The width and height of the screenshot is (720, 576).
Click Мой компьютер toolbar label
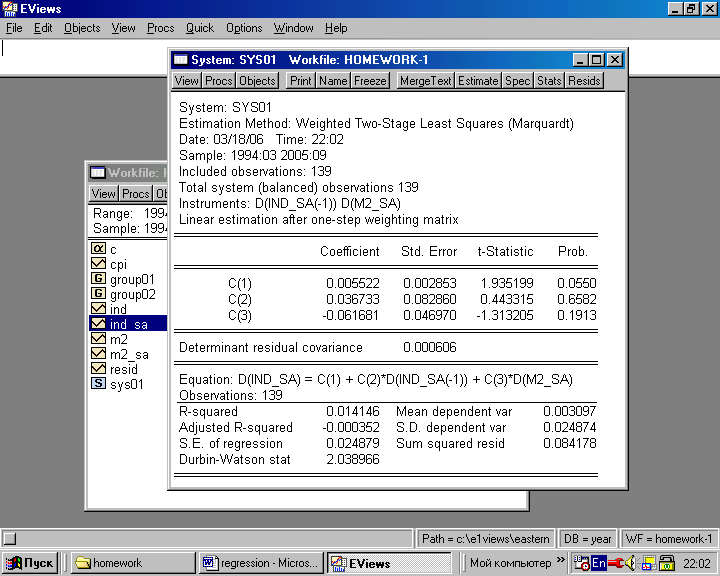tap(510, 563)
